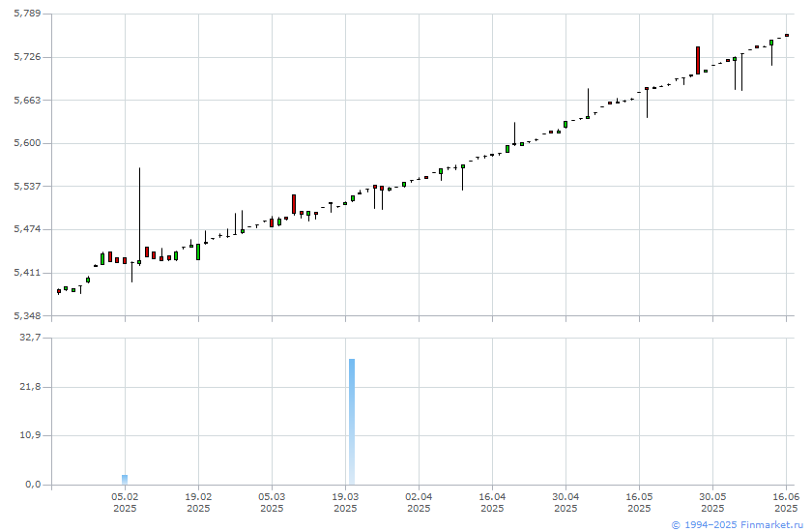
Task: Click the 10,9 volume axis label
Action: click(30, 435)
